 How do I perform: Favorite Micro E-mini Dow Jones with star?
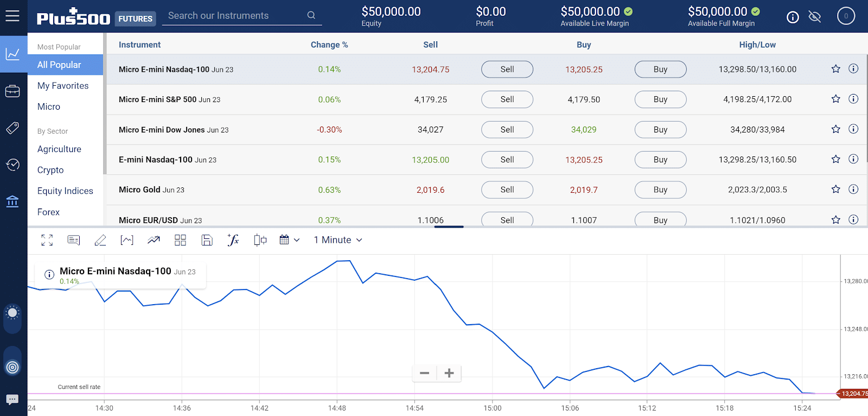(835, 129)
